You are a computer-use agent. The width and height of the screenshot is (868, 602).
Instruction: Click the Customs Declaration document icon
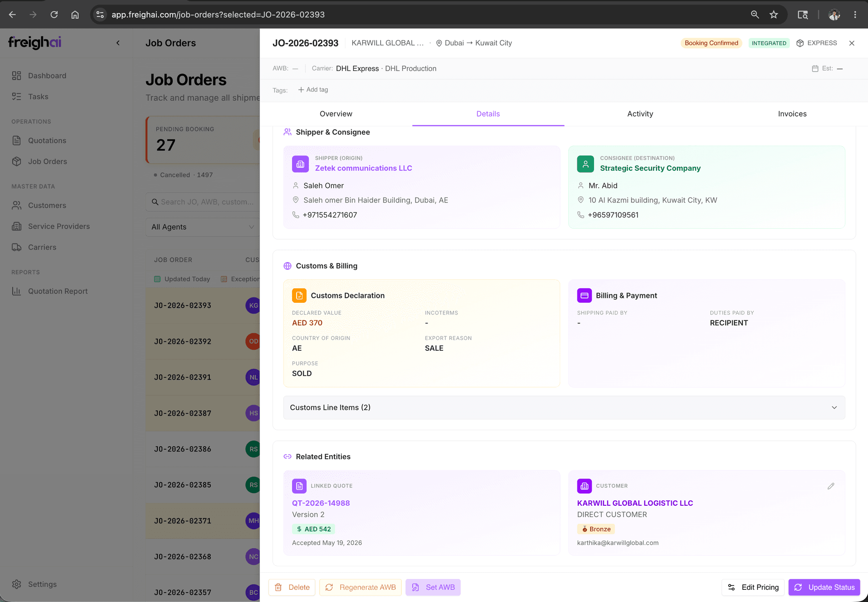[299, 296]
